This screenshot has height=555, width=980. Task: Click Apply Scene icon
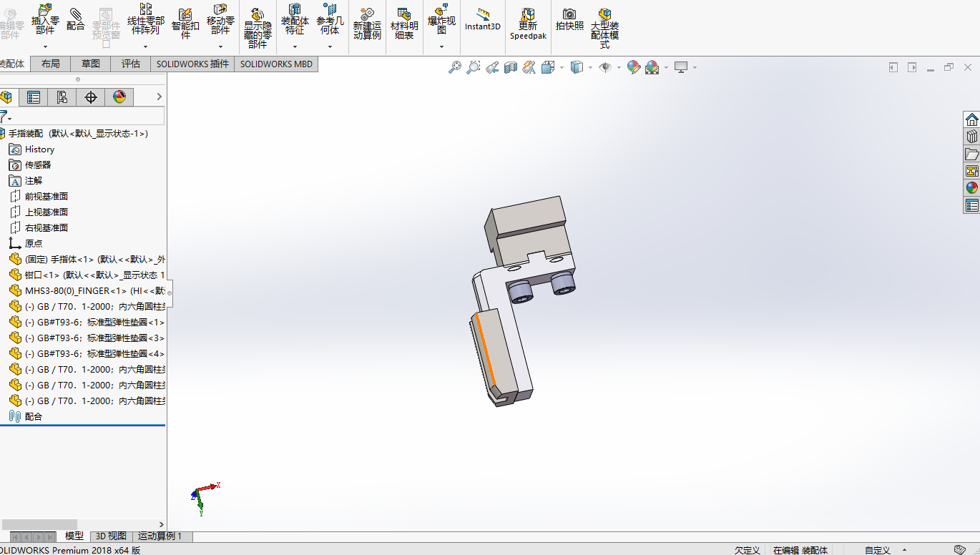click(x=652, y=67)
